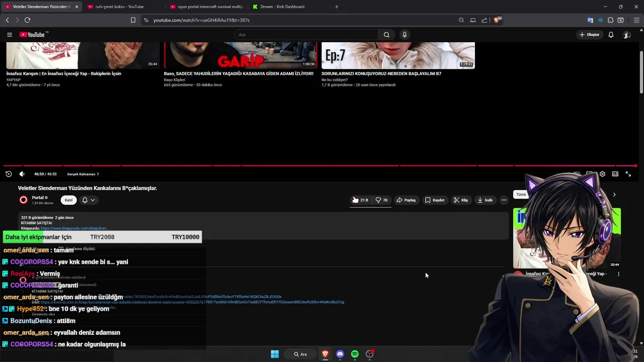
Task: Open the Brave Shields lion icon
Action: [497, 20]
